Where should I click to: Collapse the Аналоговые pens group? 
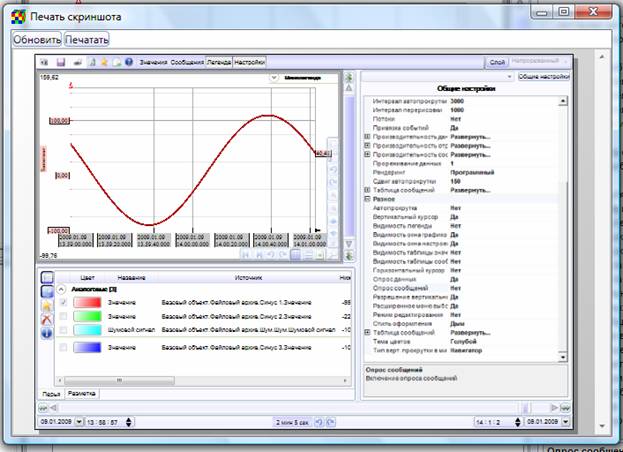61,289
